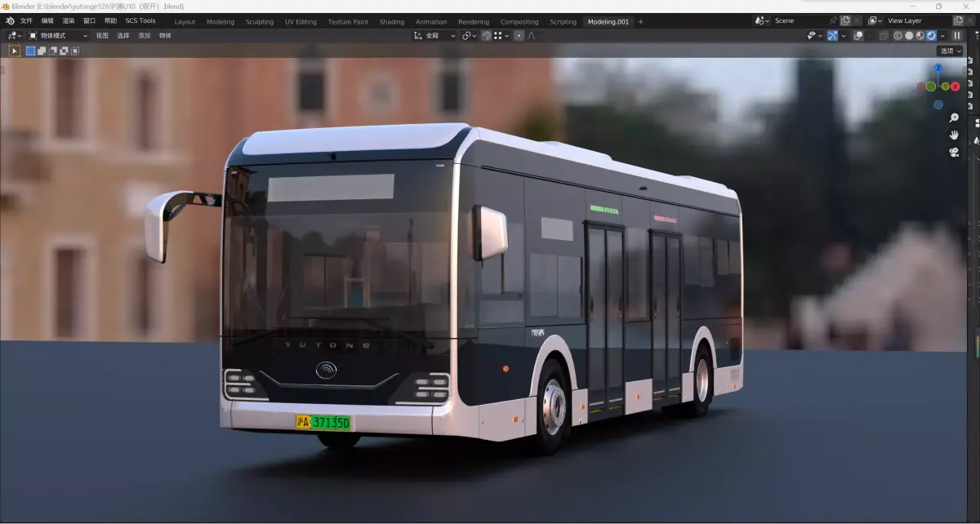Switch to material preview shading
The height and width of the screenshot is (524, 980).
tap(920, 36)
